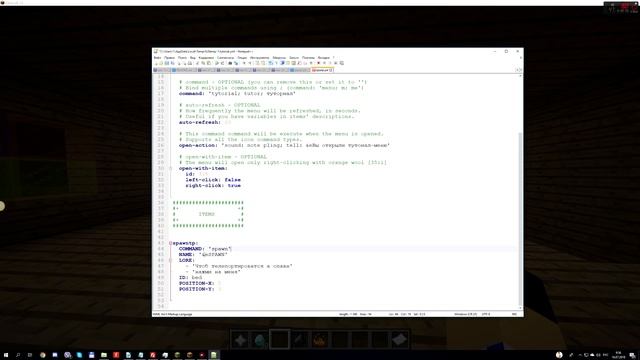Click the 'POSITION-X:' line
Screen dimensions: 640x360
(x=200, y=283)
